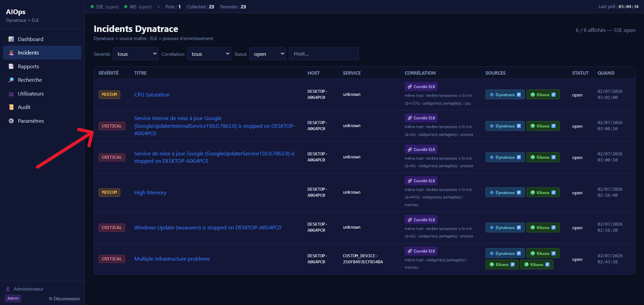Screen dimensions: 644x305
Task: Click external-link icon on CPU Saturation Kibana button
Action: [x=554, y=95]
